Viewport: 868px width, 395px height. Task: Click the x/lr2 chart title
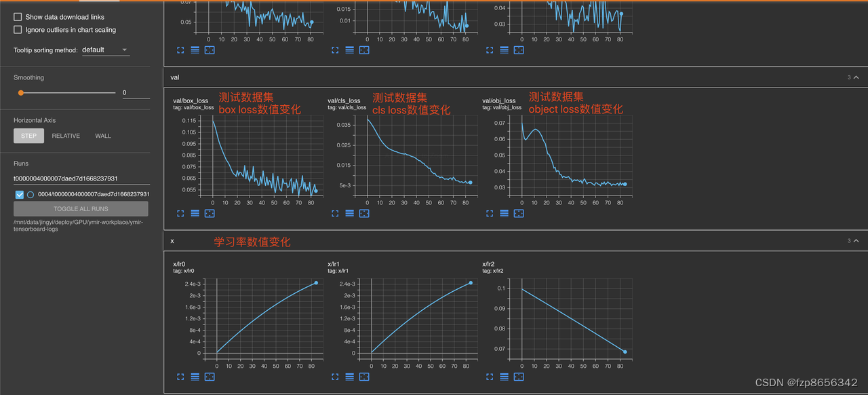[x=489, y=264]
